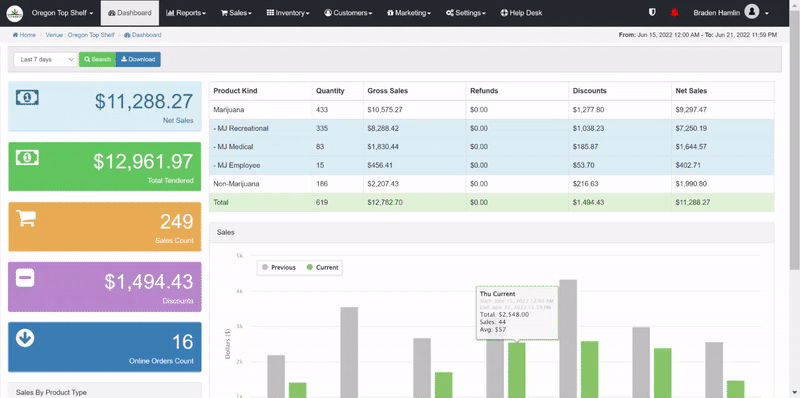This screenshot has height=398, width=800.
Task: Click the Sales chart panel title
Action: pyautogui.click(x=226, y=232)
